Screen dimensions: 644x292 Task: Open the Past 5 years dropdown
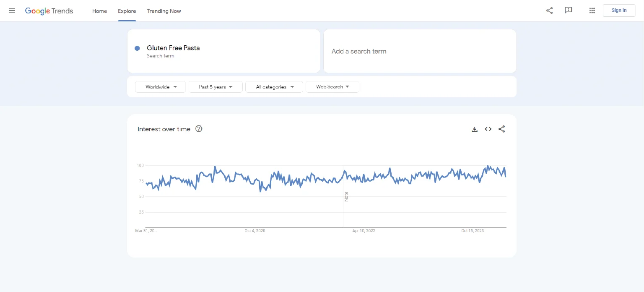pyautogui.click(x=216, y=87)
